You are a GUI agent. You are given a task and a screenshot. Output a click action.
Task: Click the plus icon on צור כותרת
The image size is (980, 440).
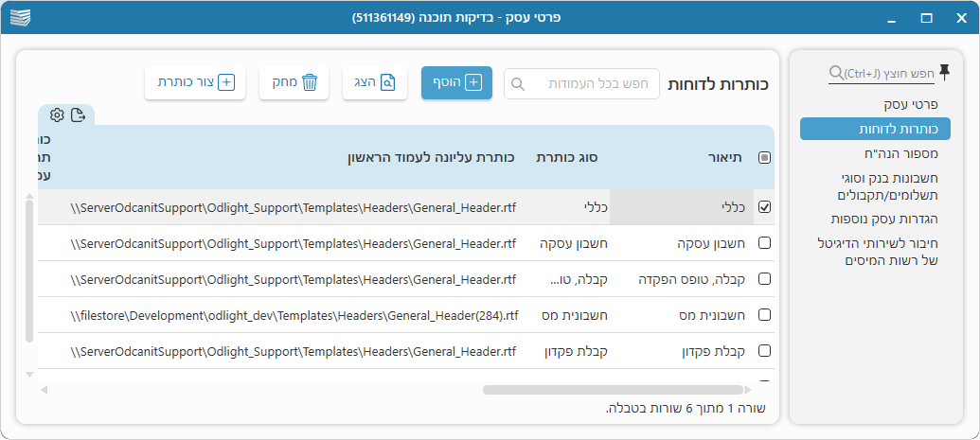tap(226, 83)
